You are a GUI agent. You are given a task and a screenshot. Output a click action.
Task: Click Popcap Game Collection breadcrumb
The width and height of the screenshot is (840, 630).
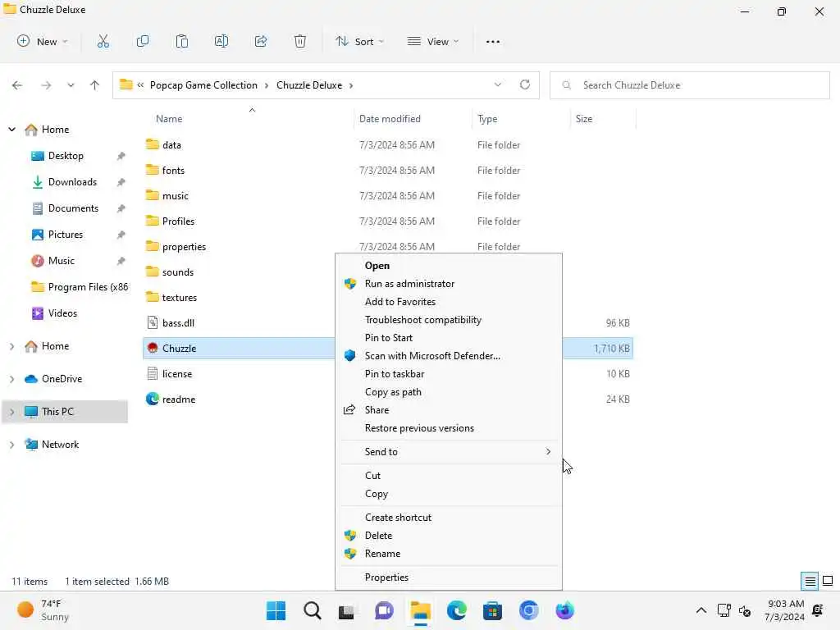point(203,85)
